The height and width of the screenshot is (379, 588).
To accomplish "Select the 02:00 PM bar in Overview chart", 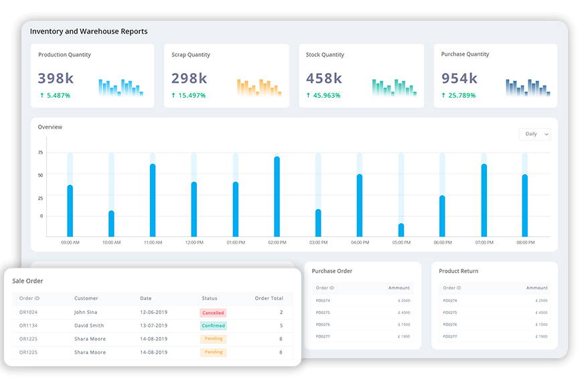I will (x=277, y=196).
